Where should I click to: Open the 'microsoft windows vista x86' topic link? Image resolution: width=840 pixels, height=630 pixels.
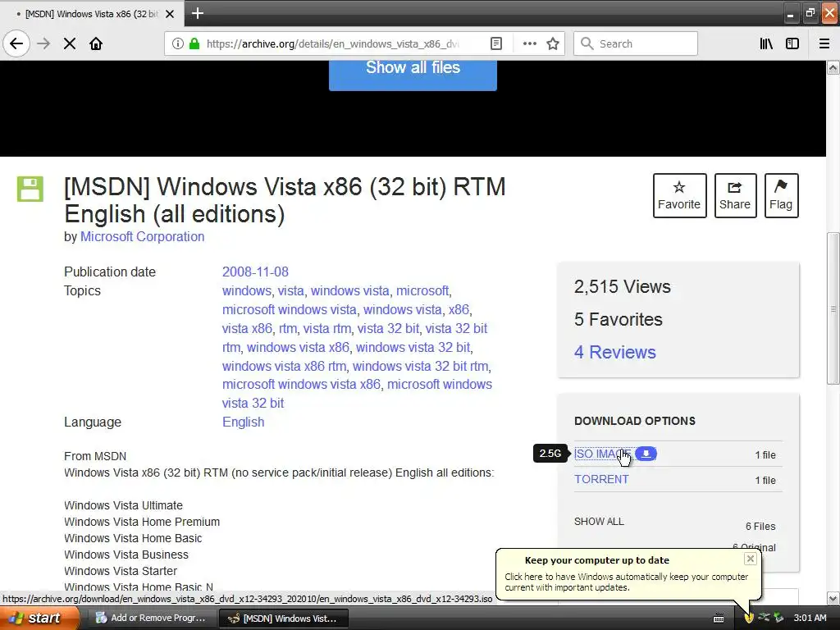click(301, 385)
